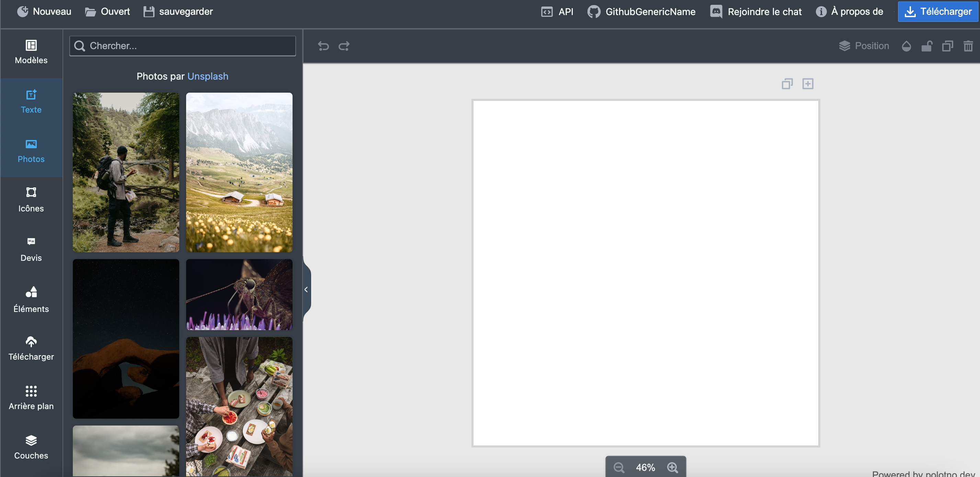Open the Éléments side tab
The image size is (980, 477).
point(31,300)
